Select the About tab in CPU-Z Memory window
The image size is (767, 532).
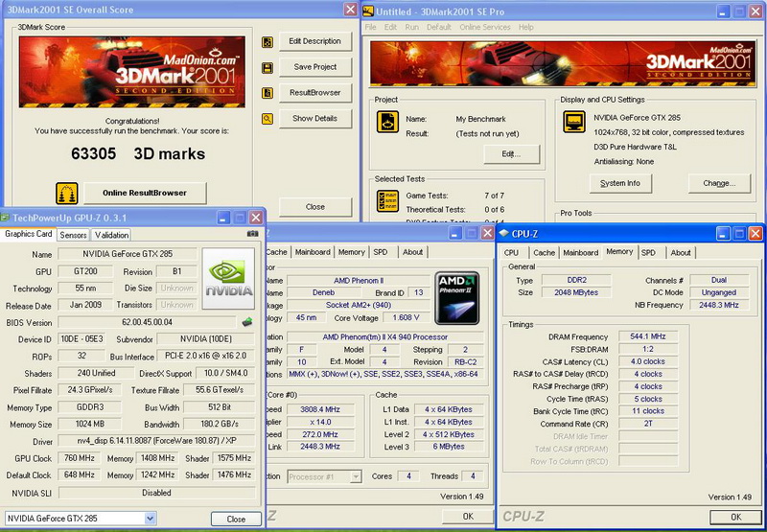681,253
